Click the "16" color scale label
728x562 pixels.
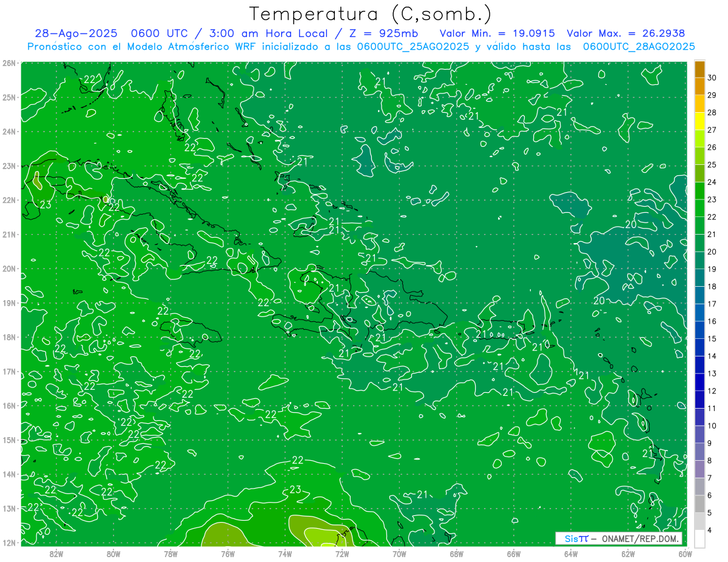point(712,321)
